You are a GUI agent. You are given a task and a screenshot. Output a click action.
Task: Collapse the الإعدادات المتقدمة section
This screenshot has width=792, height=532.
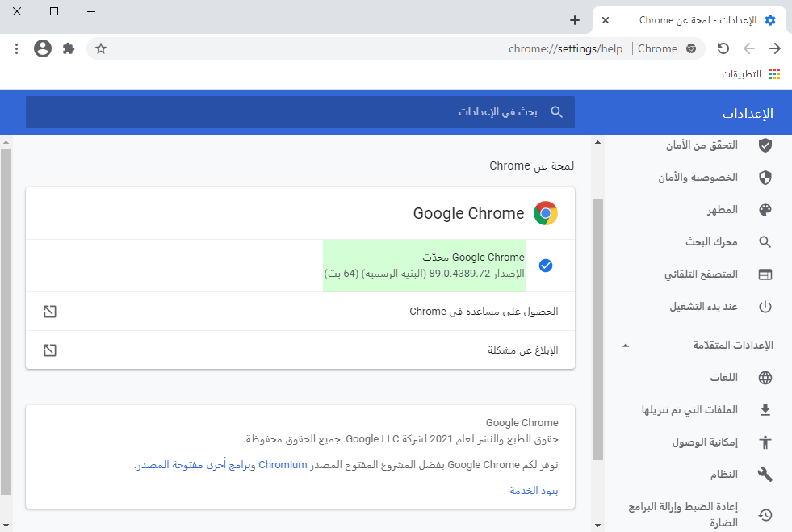(x=626, y=346)
